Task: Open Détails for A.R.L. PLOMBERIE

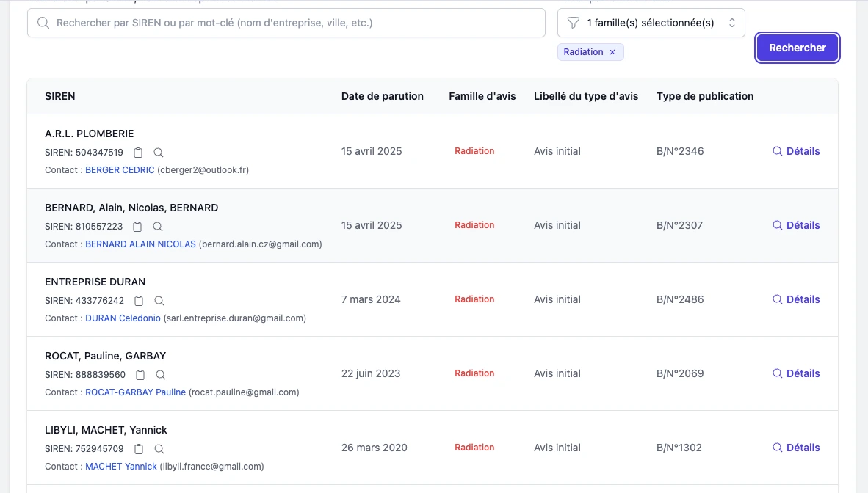Action: coord(796,151)
